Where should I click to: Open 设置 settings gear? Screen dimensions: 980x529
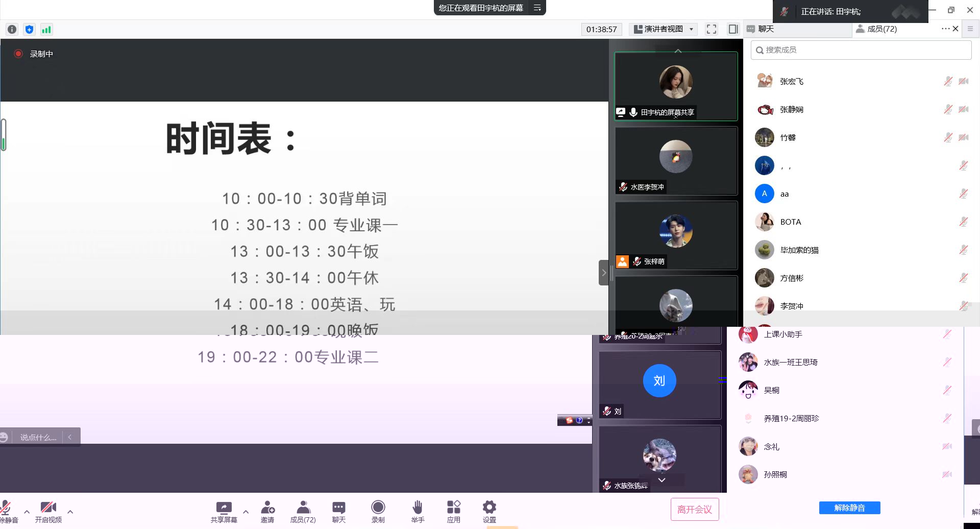tap(489, 512)
